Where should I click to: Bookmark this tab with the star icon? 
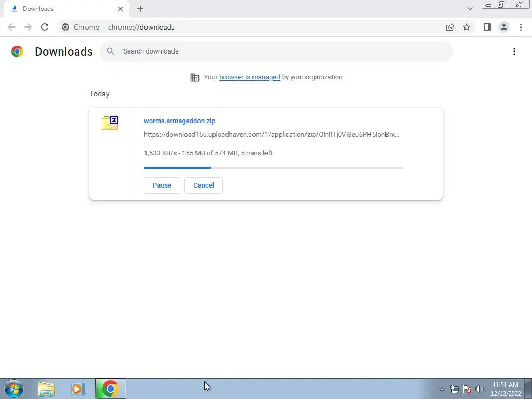click(x=467, y=27)
